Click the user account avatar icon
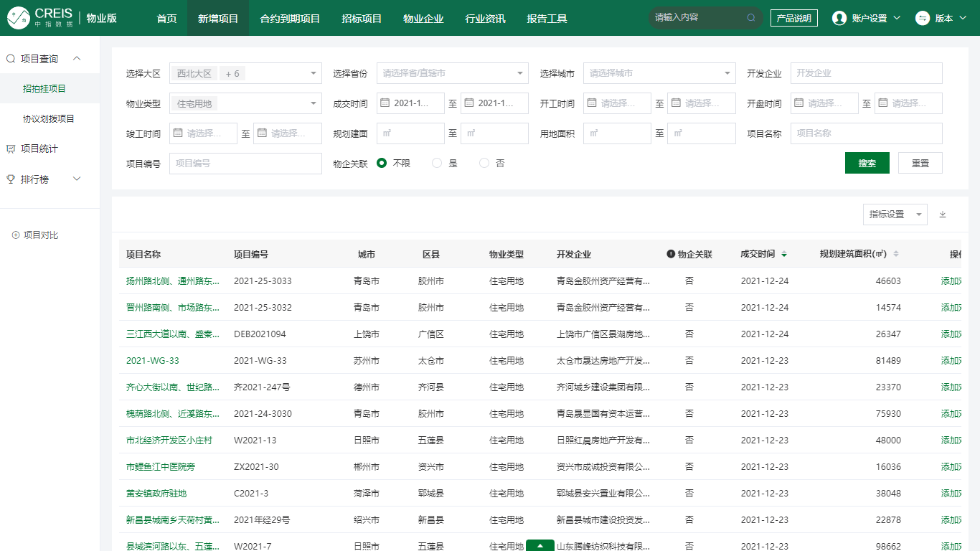 [839, 18]
